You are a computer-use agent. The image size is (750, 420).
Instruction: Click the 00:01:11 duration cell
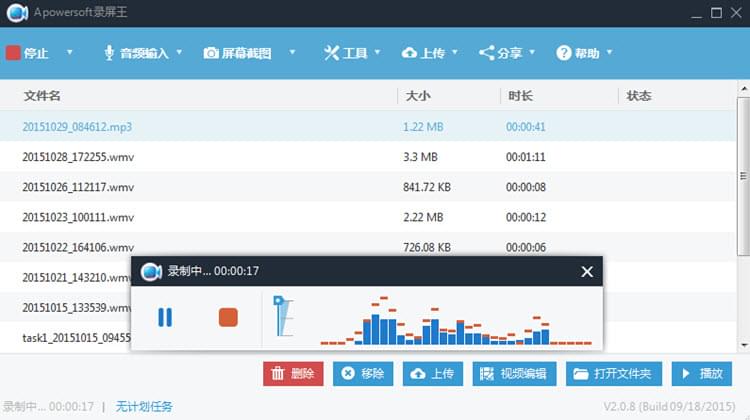[526, 157]
